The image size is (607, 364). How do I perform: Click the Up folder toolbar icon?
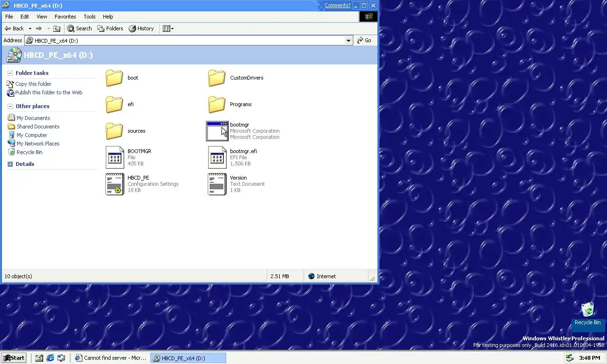[57, 28]
